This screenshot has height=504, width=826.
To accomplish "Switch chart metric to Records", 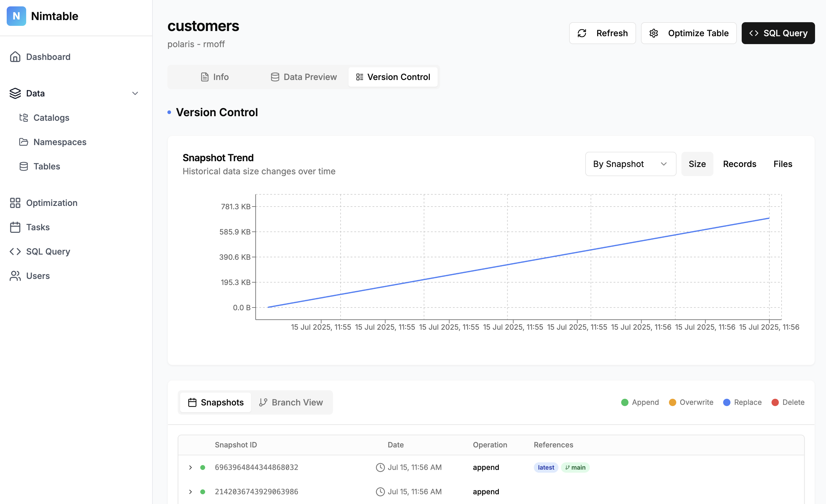I will [739, 164].
